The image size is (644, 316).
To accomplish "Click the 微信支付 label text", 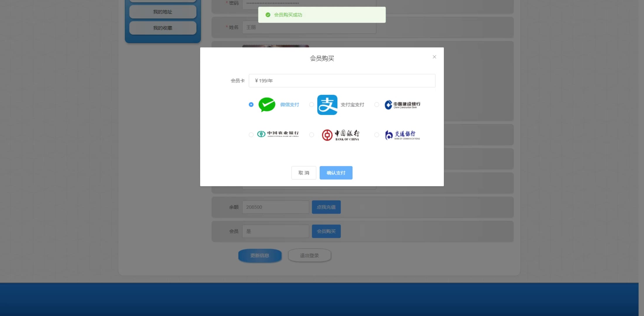I will coord(290,104).
